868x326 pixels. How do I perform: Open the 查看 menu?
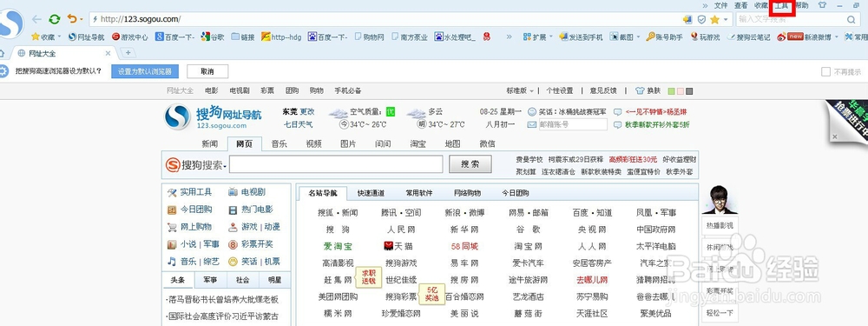740,5
